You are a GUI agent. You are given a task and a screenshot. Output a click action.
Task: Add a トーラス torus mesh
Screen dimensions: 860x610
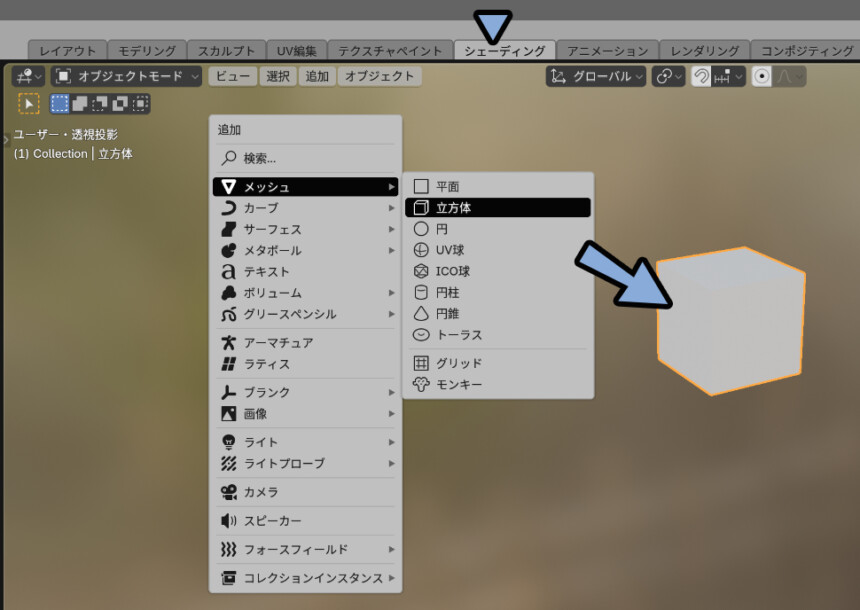(498, 335)
